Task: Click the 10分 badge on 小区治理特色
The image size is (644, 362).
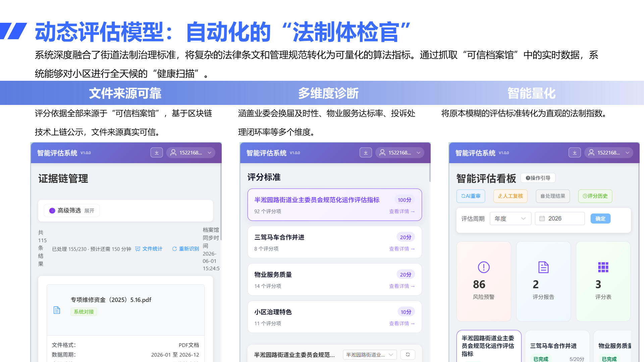Action: (406, 312)
